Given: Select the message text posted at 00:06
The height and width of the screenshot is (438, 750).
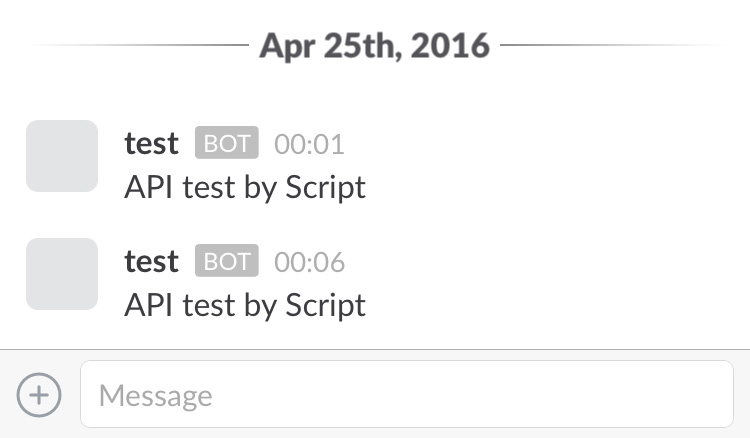Looking at the screenshot, I should click(245, 305).
